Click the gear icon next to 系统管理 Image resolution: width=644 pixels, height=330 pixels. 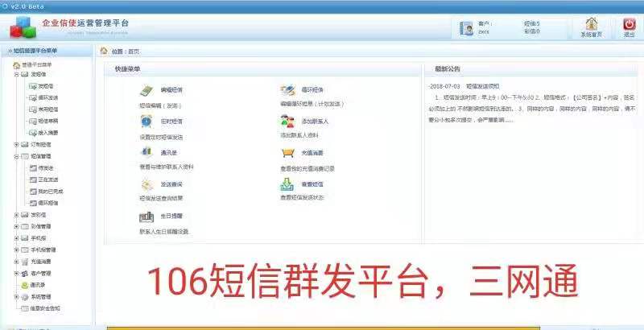point(25,297)
